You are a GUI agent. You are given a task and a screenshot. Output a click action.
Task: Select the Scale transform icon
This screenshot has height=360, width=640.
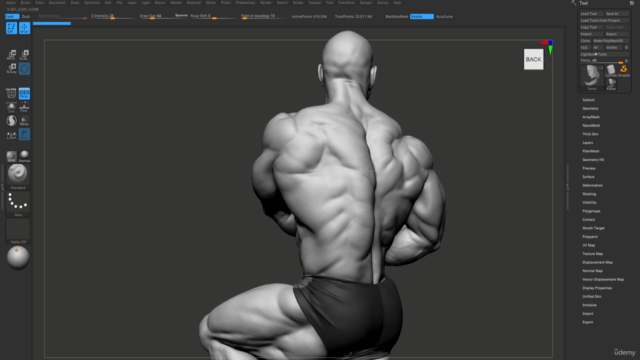click(24, 55)
